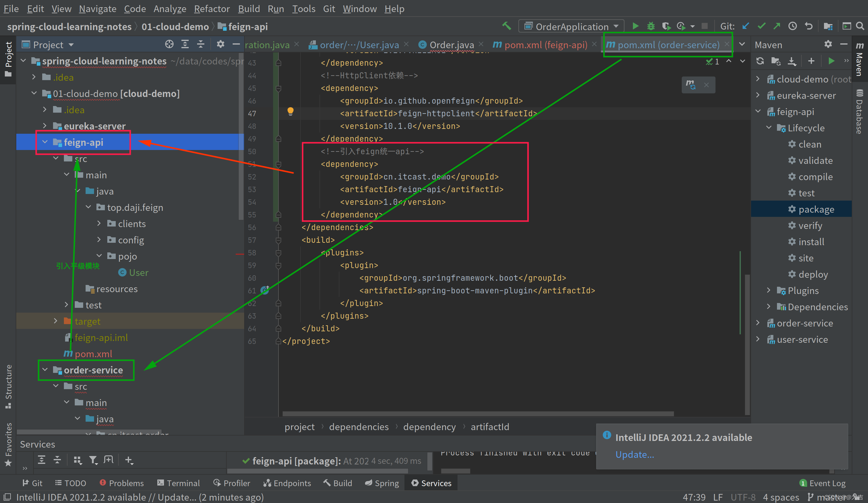Expand order-service in Maven panel

pos(758,323)
